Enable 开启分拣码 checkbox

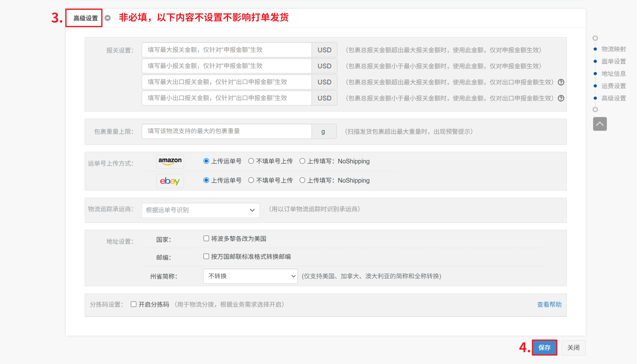134,304
